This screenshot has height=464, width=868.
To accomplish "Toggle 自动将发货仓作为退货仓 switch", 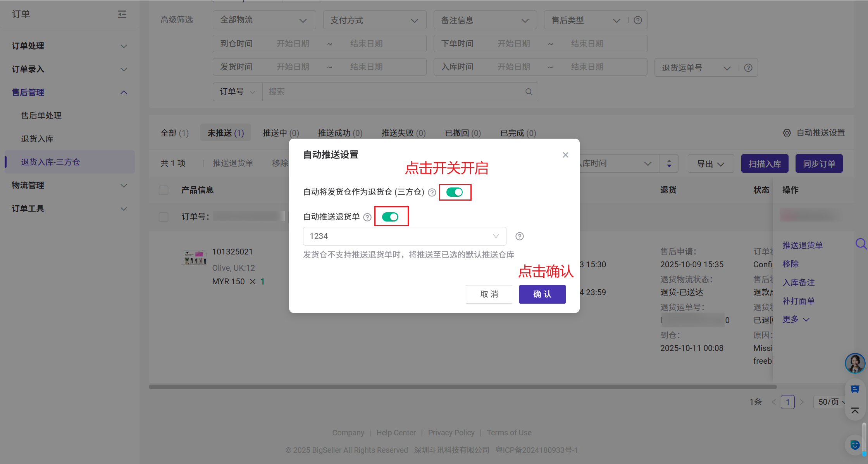I will pos(455,192).
